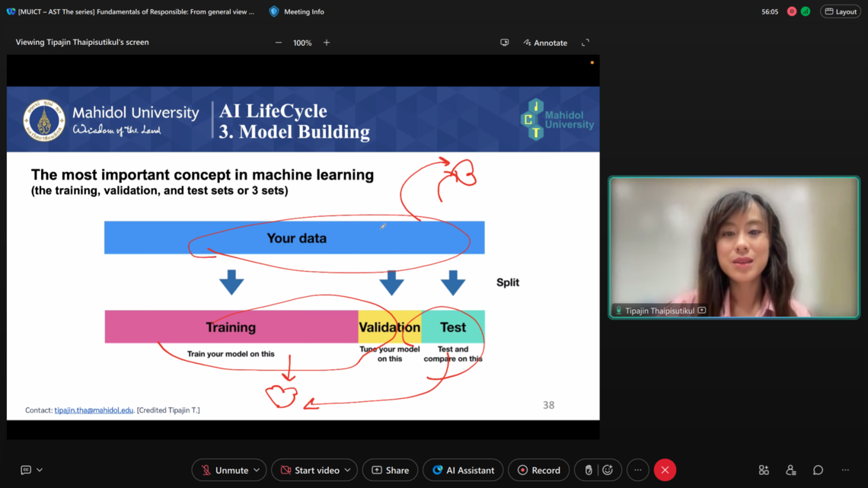Open Meeting Info
This screenshot has width=868, height=488.
297,11
